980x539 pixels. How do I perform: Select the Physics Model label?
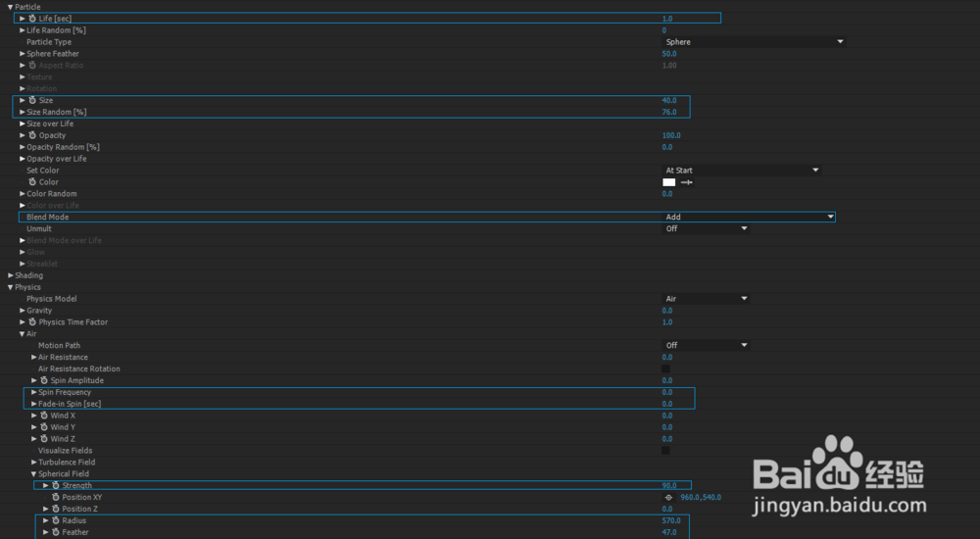[51, 299]
